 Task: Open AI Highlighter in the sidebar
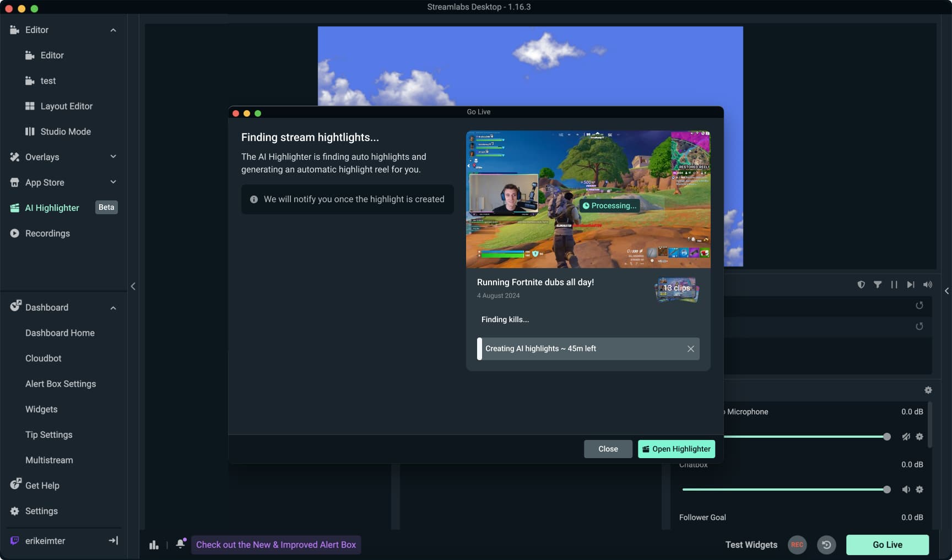pyautogui.click(x=52, y=208)
